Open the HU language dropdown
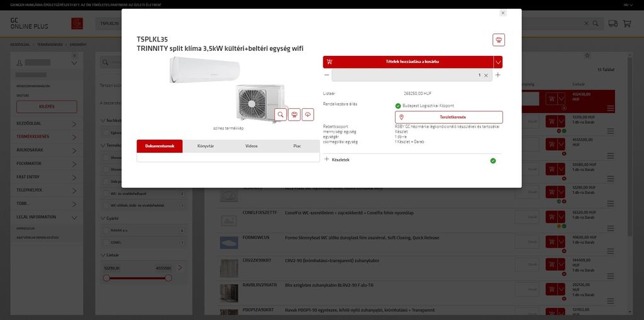The height and width of the screenshot is (320, 644). click(x=628, y=5)
